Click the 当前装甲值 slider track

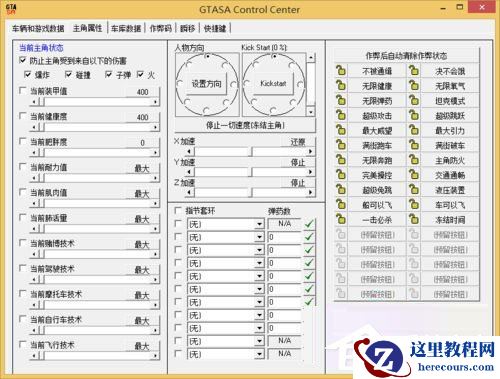[x=94, y=102]
